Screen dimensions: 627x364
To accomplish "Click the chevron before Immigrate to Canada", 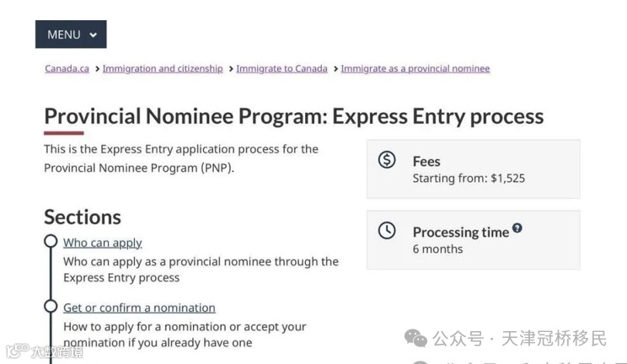I will tap(230, 69).
